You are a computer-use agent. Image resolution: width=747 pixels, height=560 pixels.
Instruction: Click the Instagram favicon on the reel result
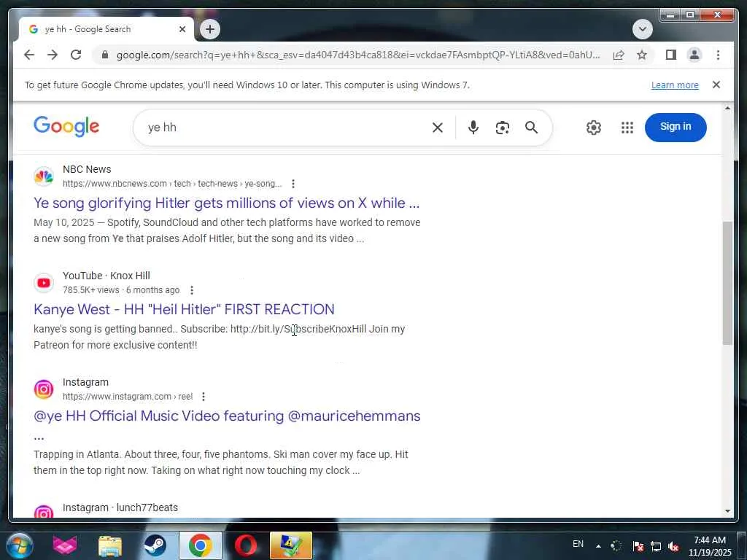[43, 389]
